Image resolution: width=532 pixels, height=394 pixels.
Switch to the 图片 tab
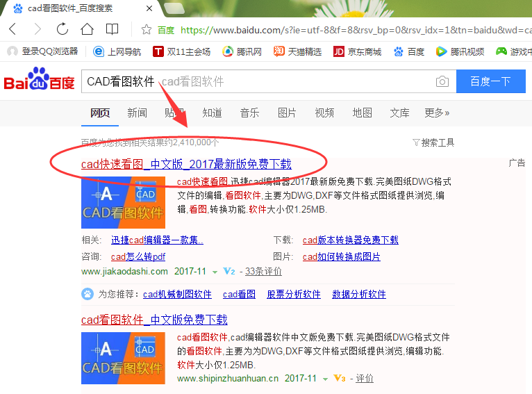[x=287, y=113]
